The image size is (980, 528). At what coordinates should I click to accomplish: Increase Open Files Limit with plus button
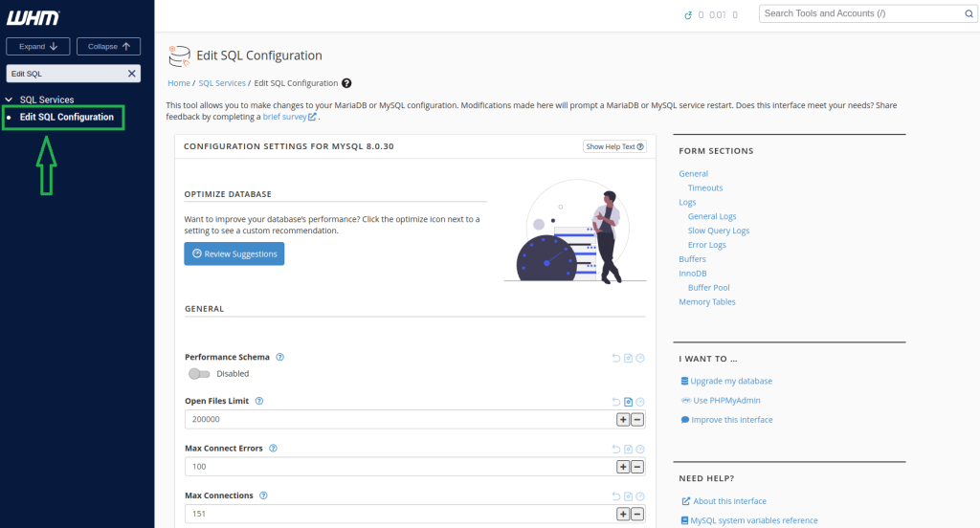pos(623,420)
